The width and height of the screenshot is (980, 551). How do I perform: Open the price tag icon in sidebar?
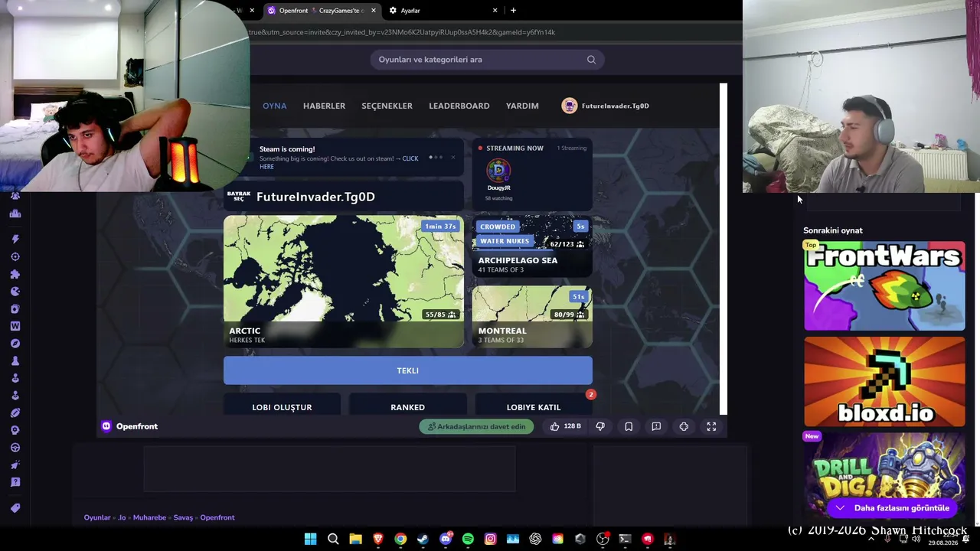(x=15, y=508)
